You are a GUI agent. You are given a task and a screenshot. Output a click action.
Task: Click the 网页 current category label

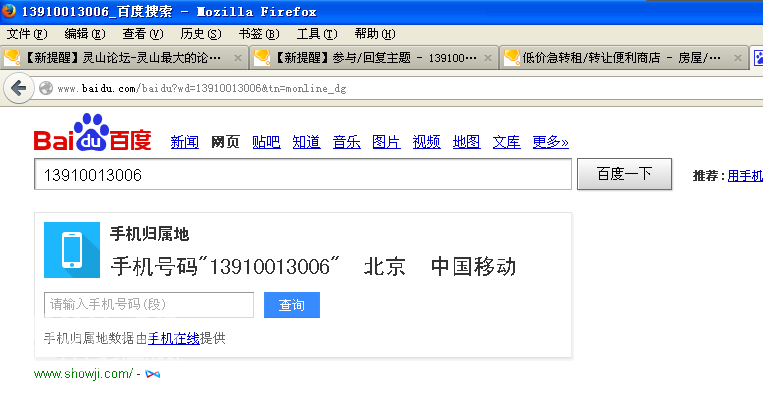pyautogui.click(x=225, y=142)
